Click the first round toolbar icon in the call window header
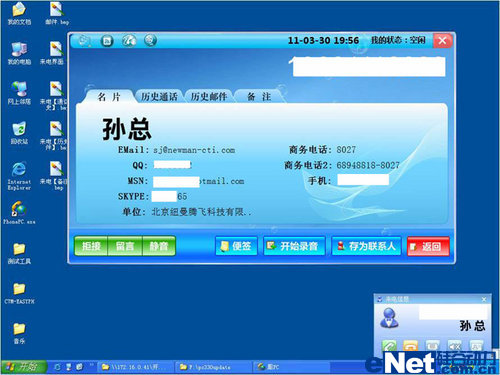Viewport: 500px width, 375px height. pos(85,41)
